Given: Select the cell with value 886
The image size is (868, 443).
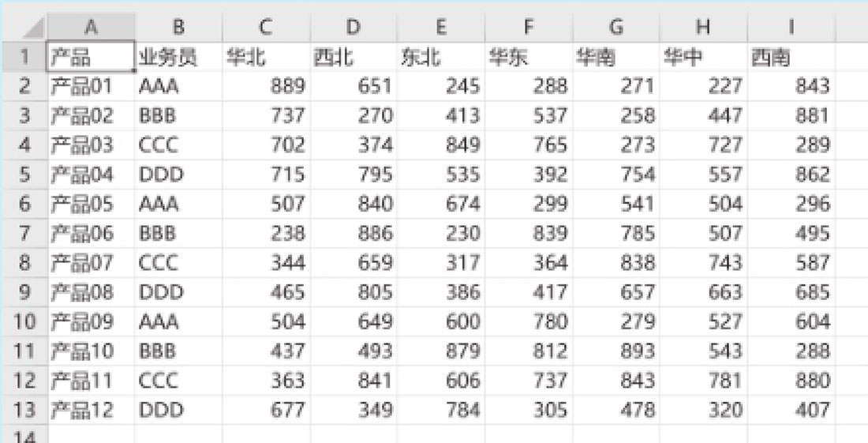Looking at the screenshot, I should coord(354,234).
